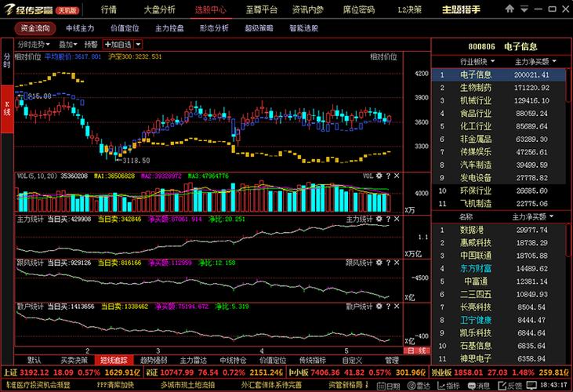Select 生物制药 row in sector list
The width and height of the screenshot is (573, 392).
[x=499, y=88]
